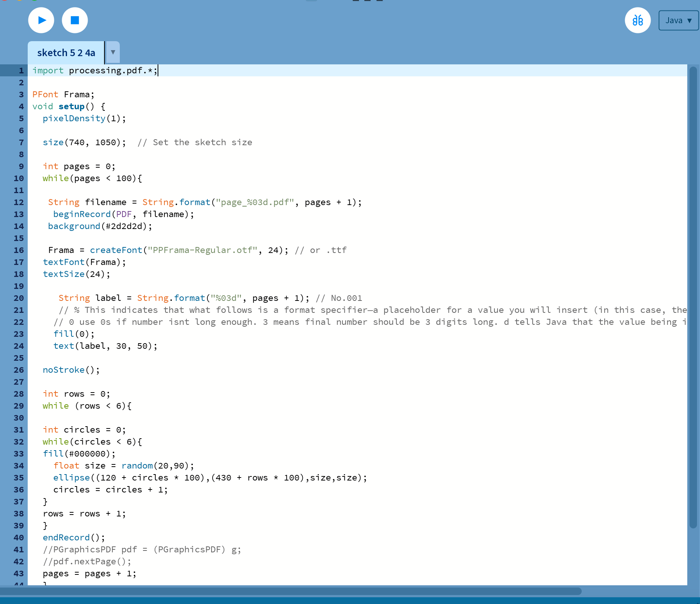Run the sketch with the play button
The image size is (700, 604).
point(41,20)
